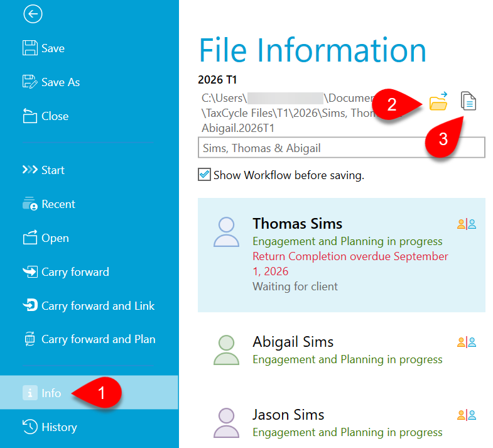Viewport: 493px width, 448px height.
Task: Click the Save floppy disk icon
Action: (x=30, y=48)
